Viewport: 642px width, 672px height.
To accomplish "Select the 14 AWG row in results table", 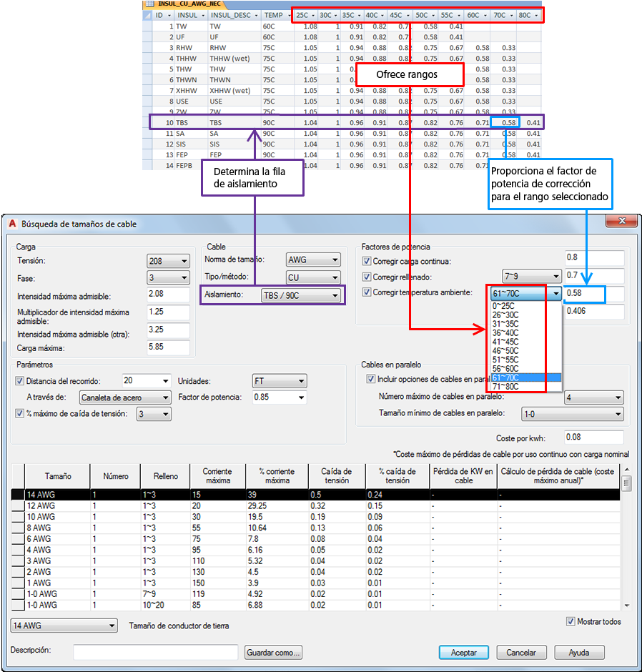I will (x=315, y=495).
